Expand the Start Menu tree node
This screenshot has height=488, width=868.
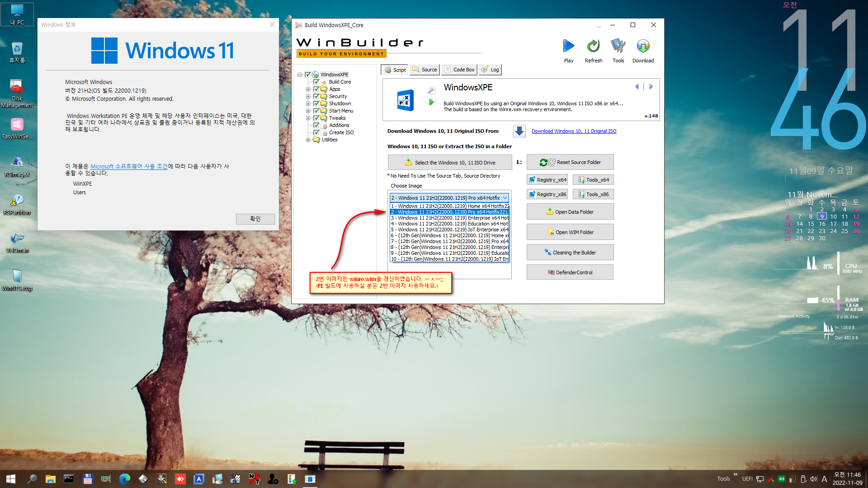pos(308,111)
